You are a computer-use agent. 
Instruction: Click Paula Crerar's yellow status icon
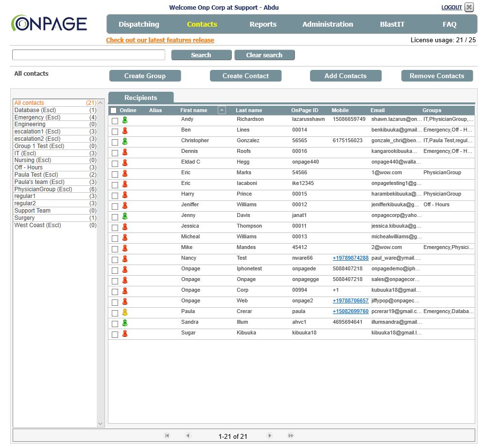[x=125, y=312]
